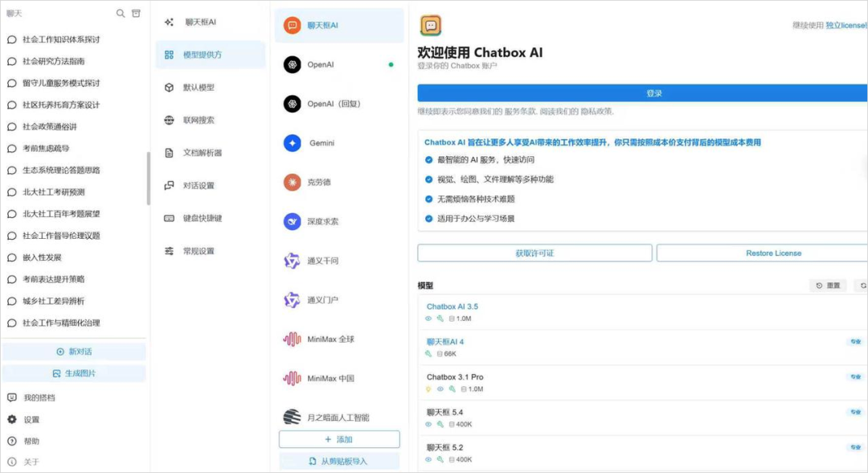
Task: Click the 通义千问 provider logo
Action: [x=293, y=261]
